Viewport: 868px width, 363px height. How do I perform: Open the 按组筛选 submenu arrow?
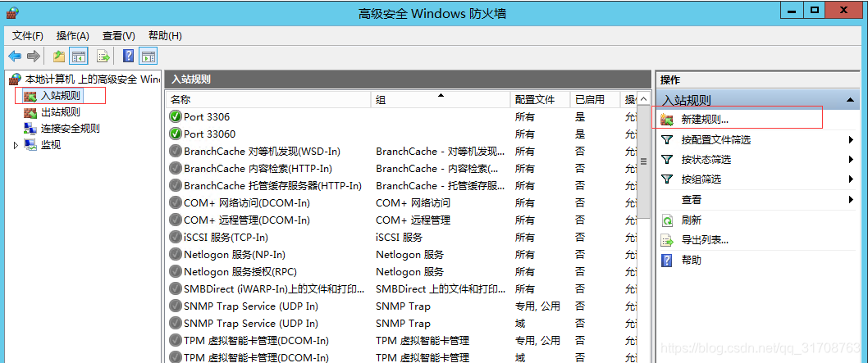[x=851, y=179]
